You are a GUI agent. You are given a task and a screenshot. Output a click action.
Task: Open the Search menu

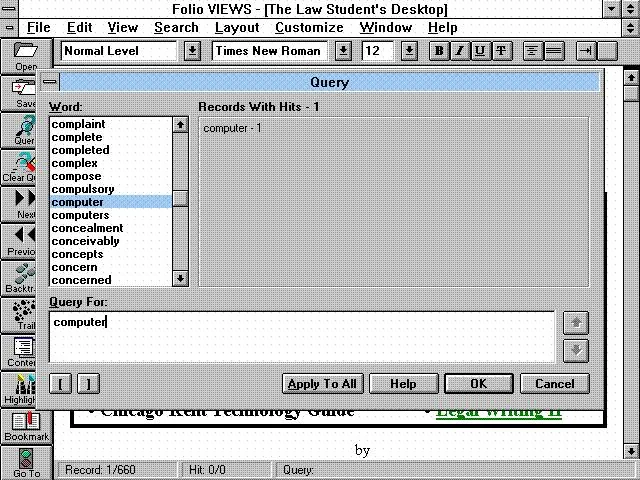tap(176, 27)
